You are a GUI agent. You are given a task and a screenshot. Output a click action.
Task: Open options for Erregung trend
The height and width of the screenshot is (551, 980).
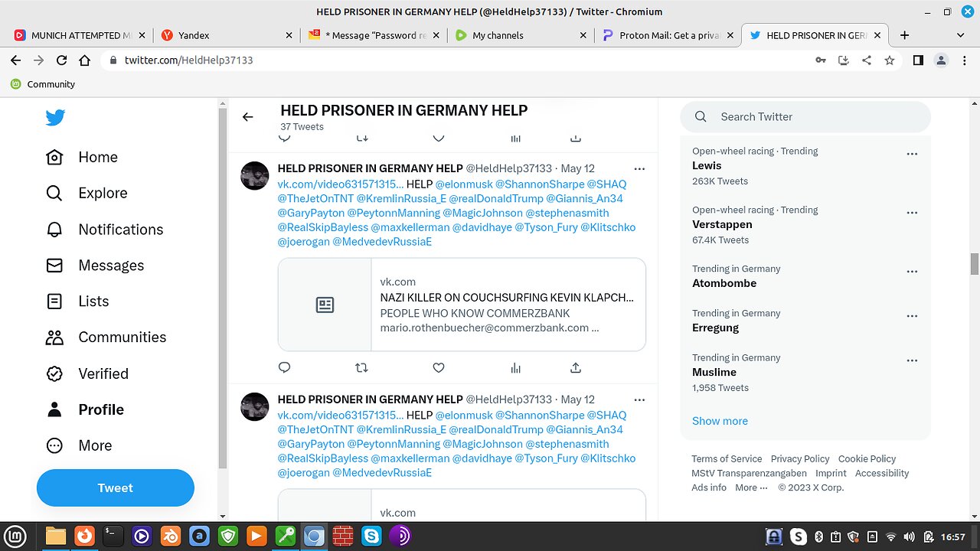point(912,316)
